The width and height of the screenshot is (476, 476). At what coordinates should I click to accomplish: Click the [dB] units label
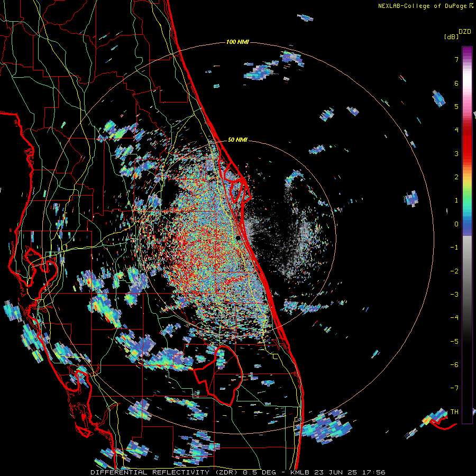[x=451, y=36]
